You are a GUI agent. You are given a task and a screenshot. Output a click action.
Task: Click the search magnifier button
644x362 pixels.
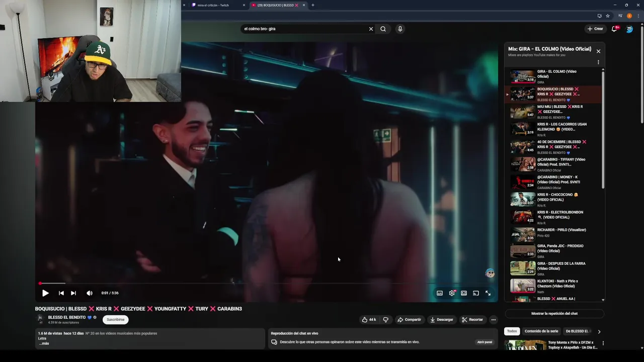(x=383, y=29)
